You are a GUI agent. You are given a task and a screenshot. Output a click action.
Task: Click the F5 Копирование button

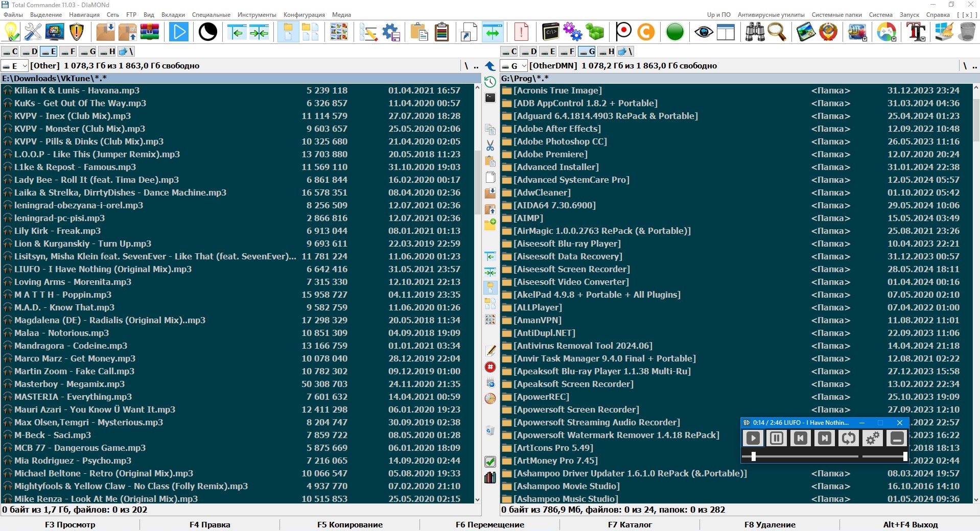349,524
